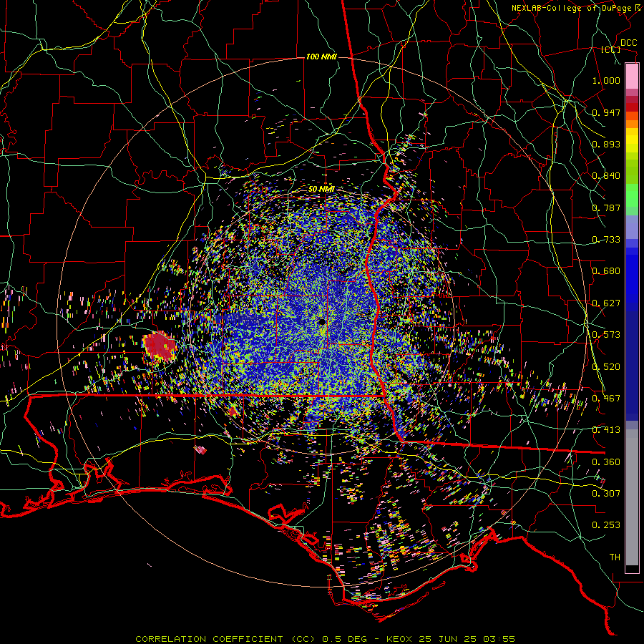Click the large red high-CC echo blob
The image size is (644, 644).
coord(160,348)
